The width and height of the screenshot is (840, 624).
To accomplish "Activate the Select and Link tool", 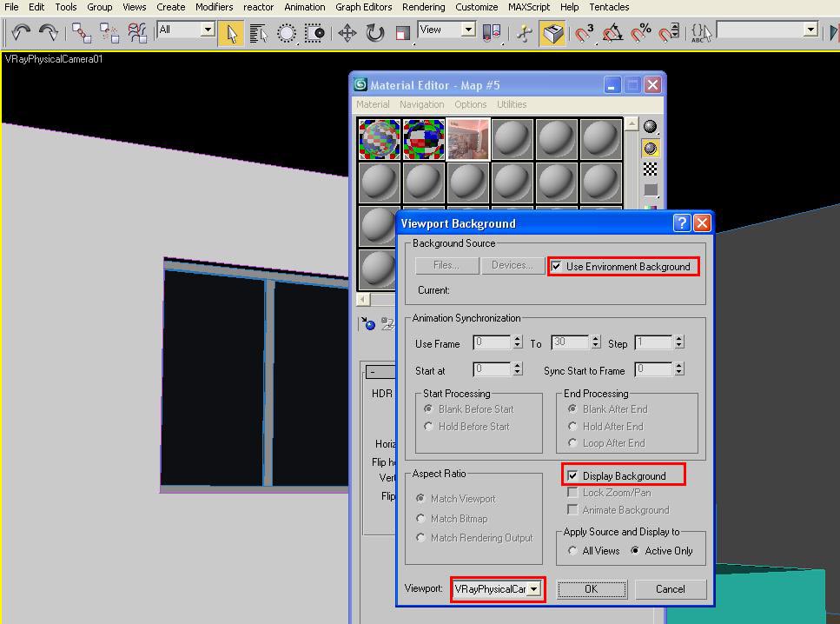I will 82,33.
